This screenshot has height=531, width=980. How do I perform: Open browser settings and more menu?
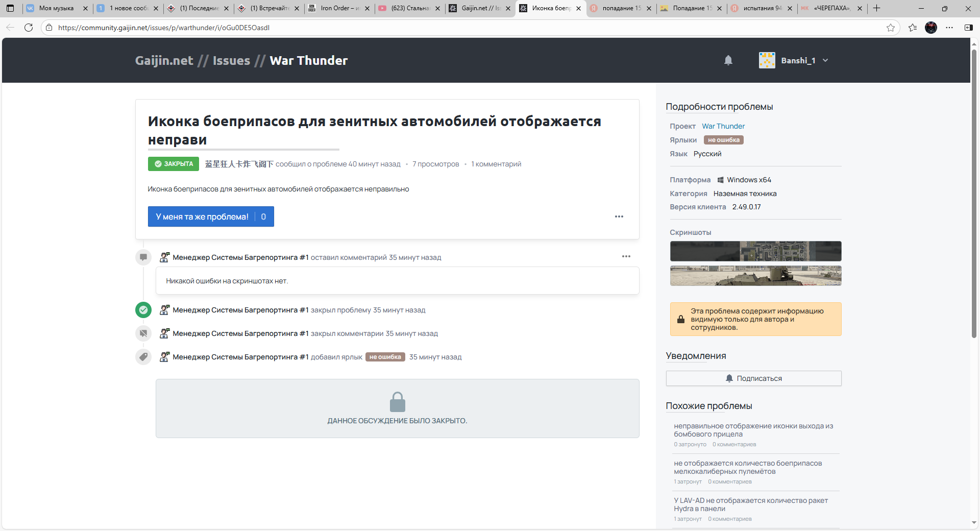[x=949, y=28]
